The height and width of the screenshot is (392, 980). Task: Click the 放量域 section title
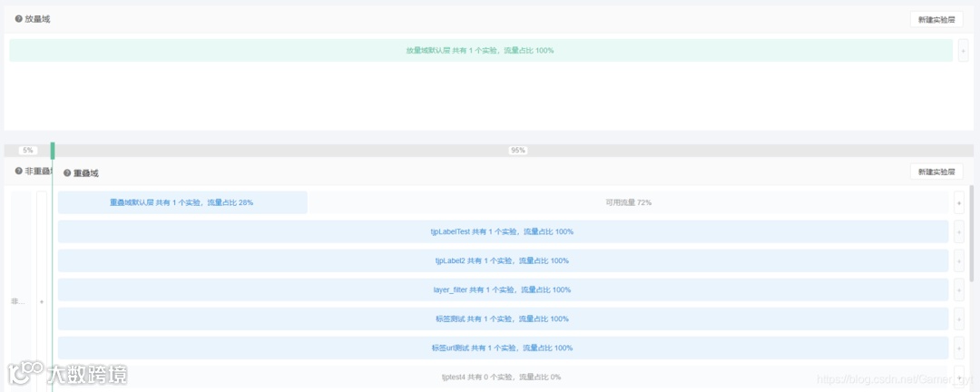coord(37,19)
